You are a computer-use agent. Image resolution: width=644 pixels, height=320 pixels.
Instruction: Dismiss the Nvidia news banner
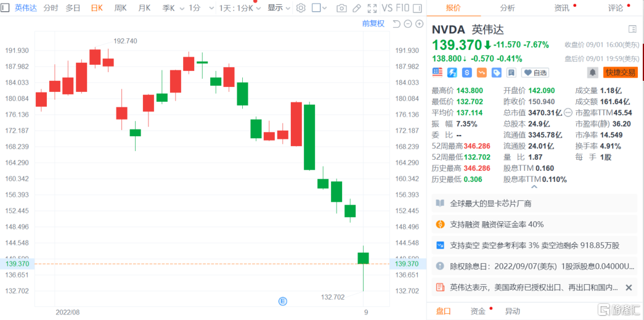[629, 287]
